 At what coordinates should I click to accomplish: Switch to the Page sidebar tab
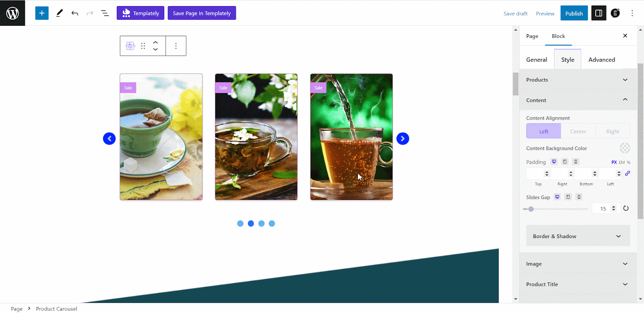[x=532, y=36]
